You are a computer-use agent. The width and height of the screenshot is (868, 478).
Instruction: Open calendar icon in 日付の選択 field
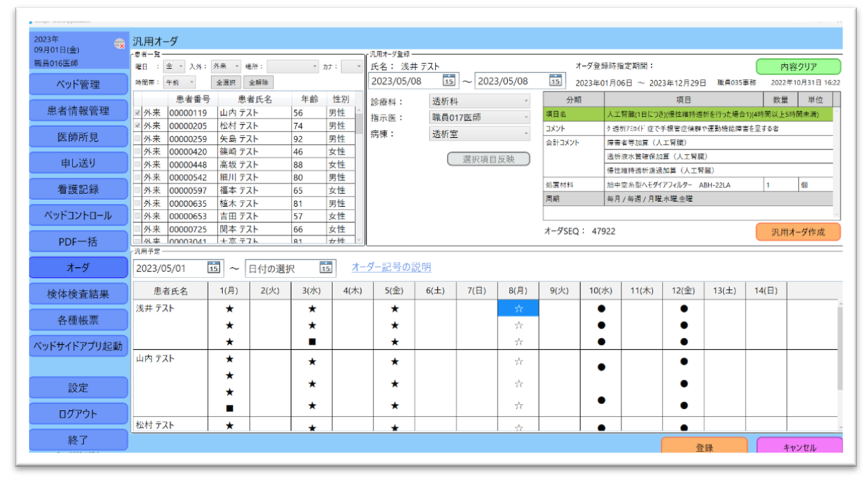tap(325, 268)
